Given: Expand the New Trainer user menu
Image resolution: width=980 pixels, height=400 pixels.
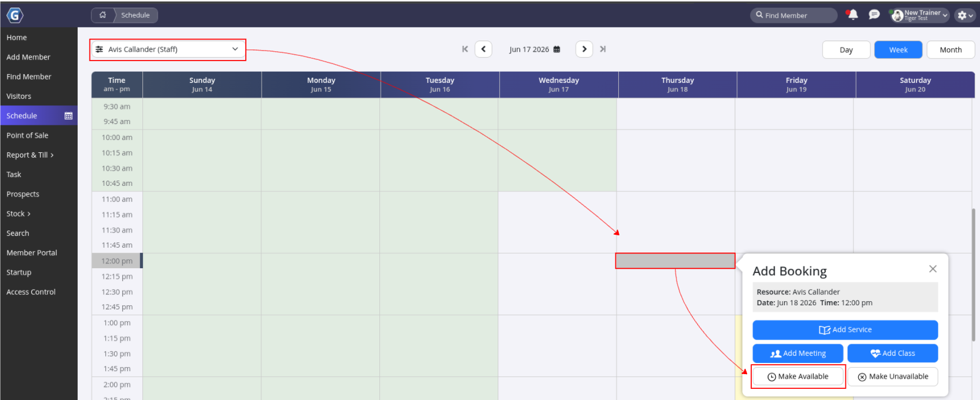Looking at the screenshot, I should click(919, 15).
